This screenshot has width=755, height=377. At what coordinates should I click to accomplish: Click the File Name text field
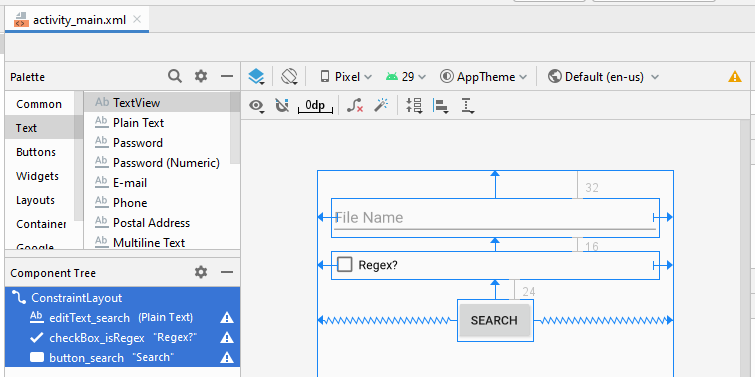click(495, 218)
